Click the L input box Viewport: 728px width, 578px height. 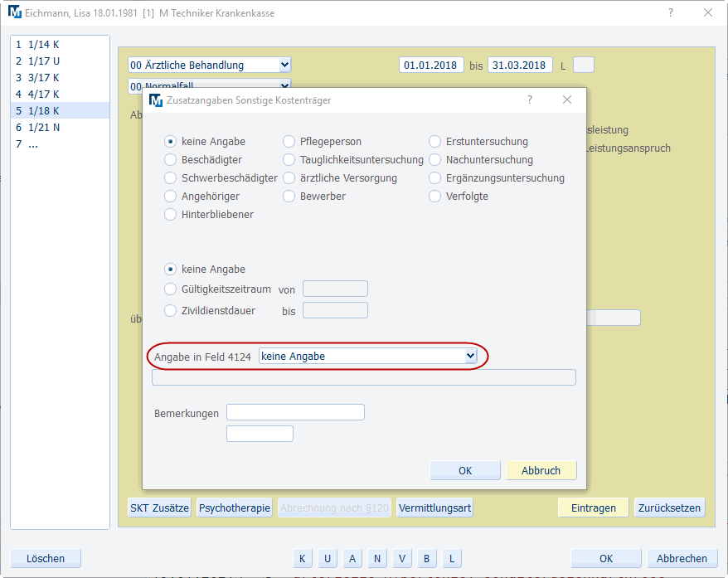coord(584,65)
